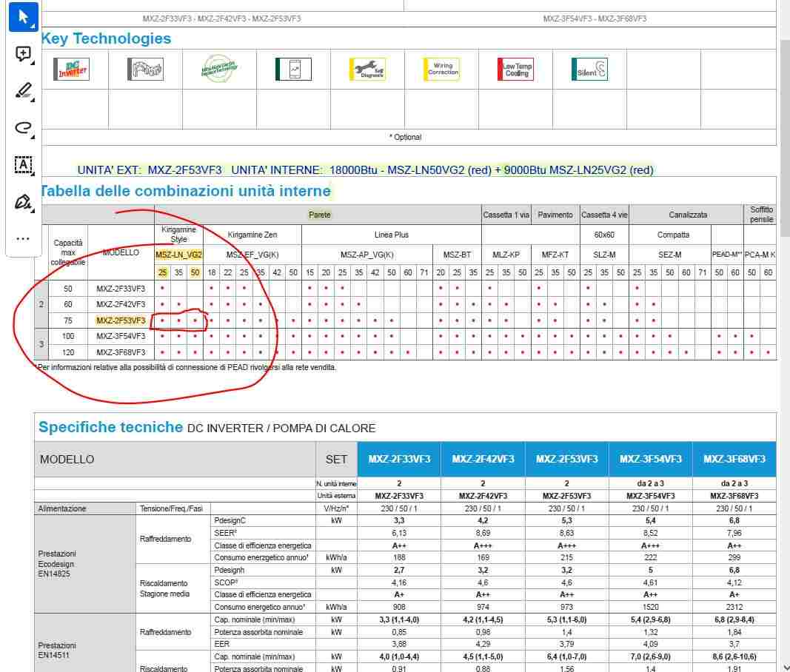Click blue 'MXZ-3F68VF3' column header
The height and width of the screenshot is (672, 790).
coord(734,460)
